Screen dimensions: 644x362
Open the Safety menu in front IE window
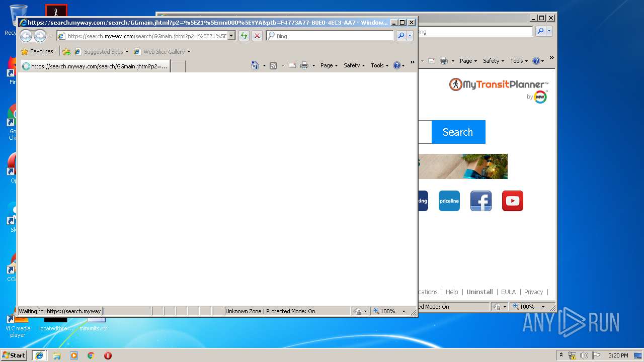354,65
